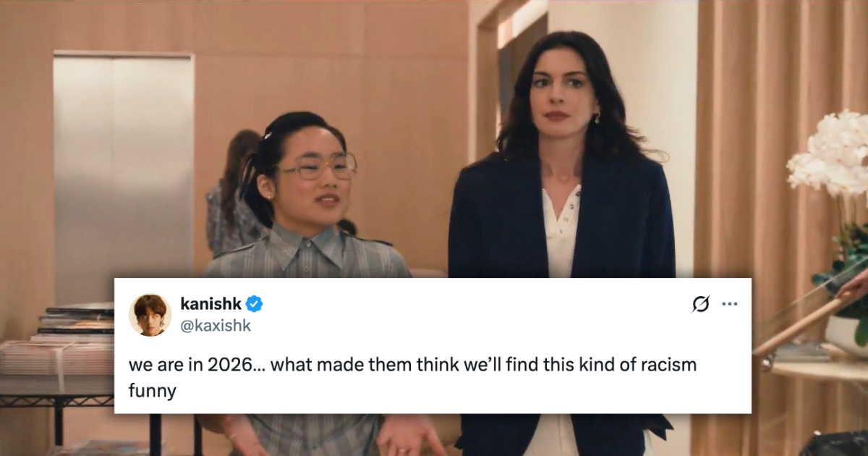The height and width of the screenshot is (456, 868).
Task: Click the person standing in the background
Action: (x=233, y=192)
